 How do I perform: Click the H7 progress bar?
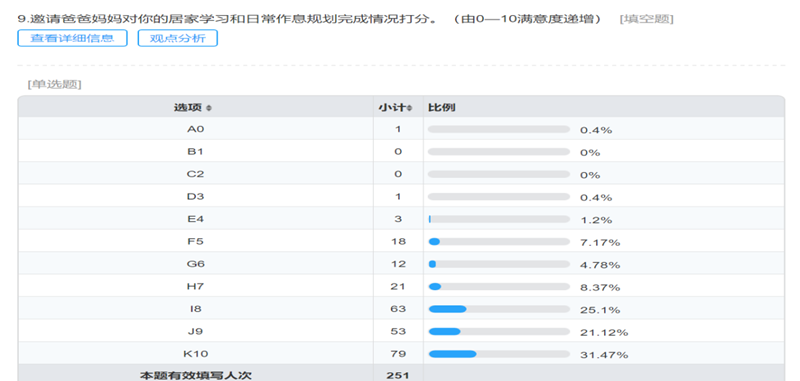(x=499, y=287)
